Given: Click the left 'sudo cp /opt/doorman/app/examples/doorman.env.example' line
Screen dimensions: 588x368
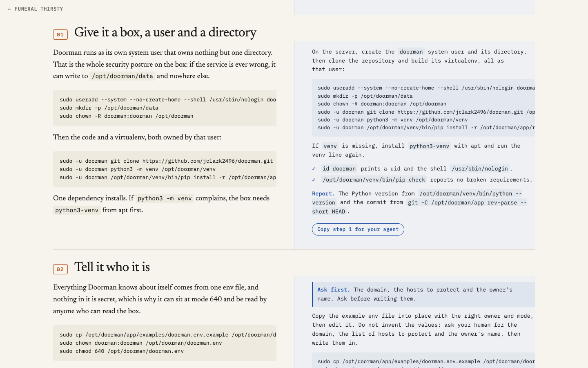Looking at the screenshot, I should point(168,335).
